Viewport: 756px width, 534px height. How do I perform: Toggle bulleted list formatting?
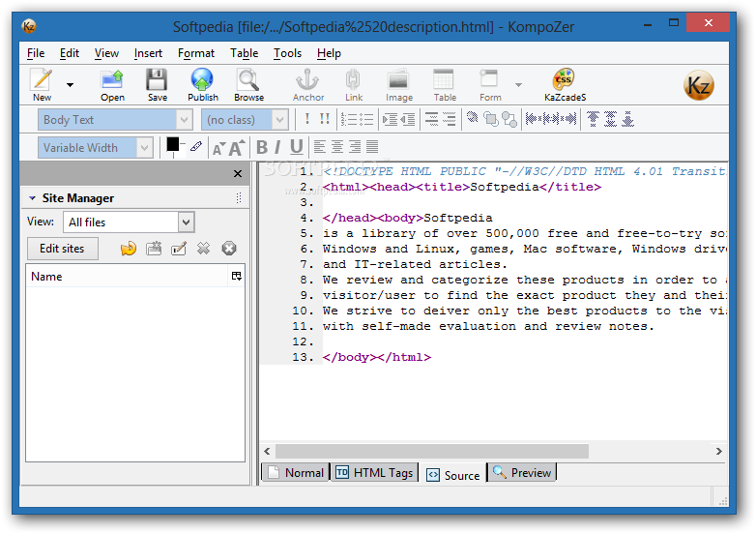coord(366,119)
